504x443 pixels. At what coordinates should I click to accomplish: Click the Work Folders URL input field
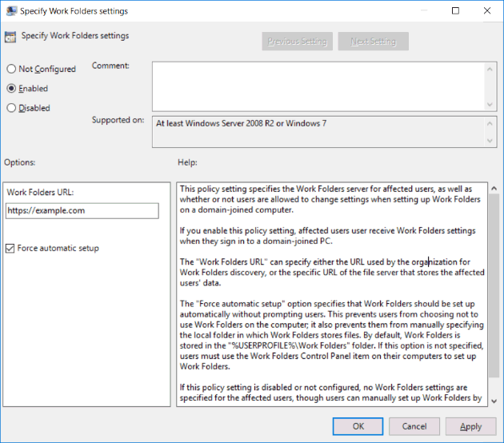point(82,211)
